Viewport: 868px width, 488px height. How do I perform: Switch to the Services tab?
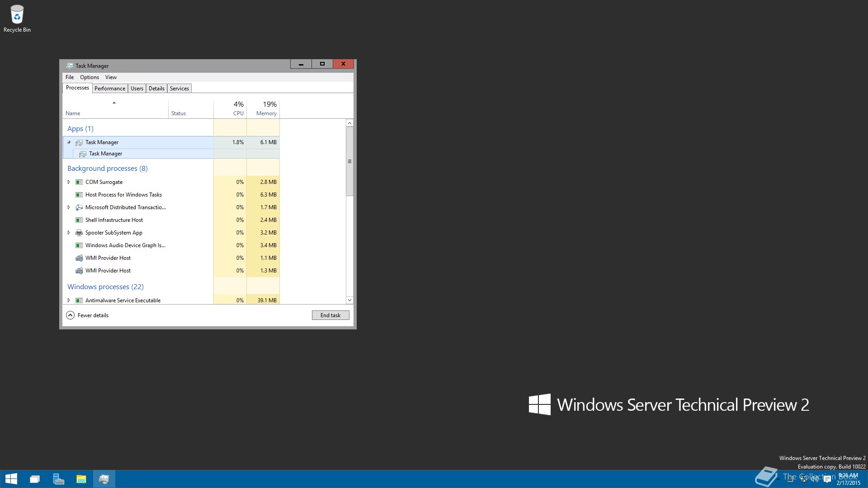179,89
